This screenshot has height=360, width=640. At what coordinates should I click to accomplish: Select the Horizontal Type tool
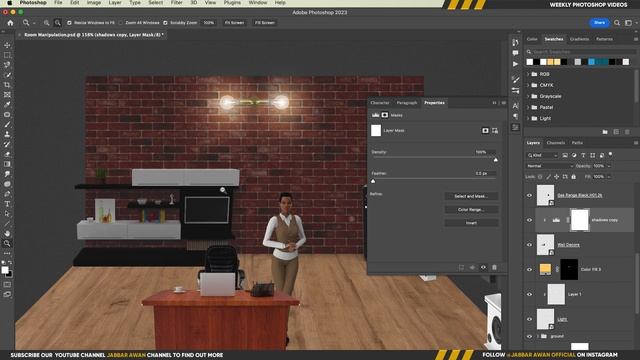[x=7, y=204]
